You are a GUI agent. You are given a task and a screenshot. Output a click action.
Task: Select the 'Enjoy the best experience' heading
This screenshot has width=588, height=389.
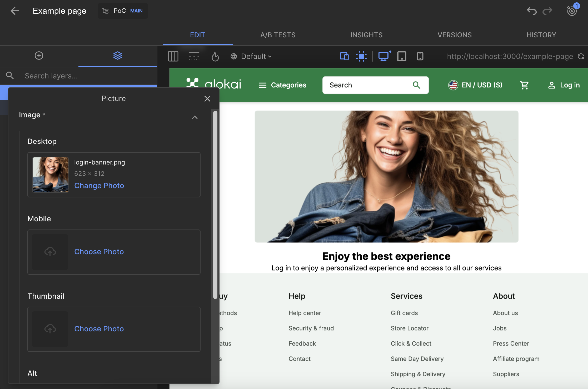(386, 256)
